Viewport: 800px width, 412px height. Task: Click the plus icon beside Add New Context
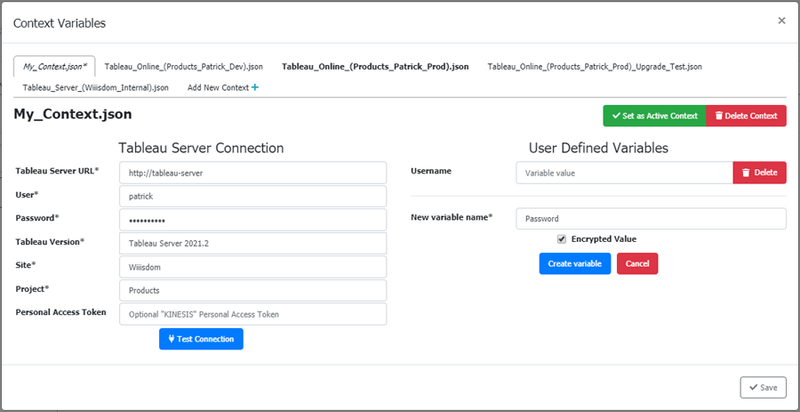pyautogui.click(x=255, y=88)
